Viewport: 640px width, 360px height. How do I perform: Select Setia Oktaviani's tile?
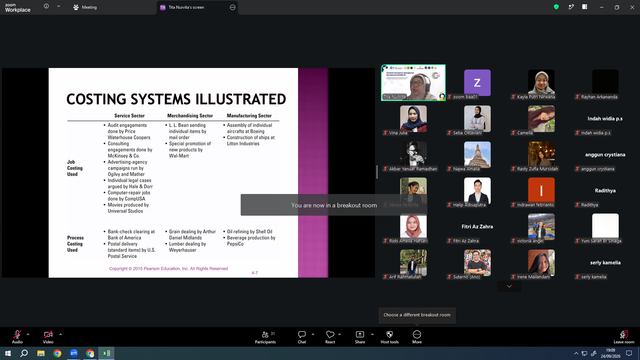[477, 118]
